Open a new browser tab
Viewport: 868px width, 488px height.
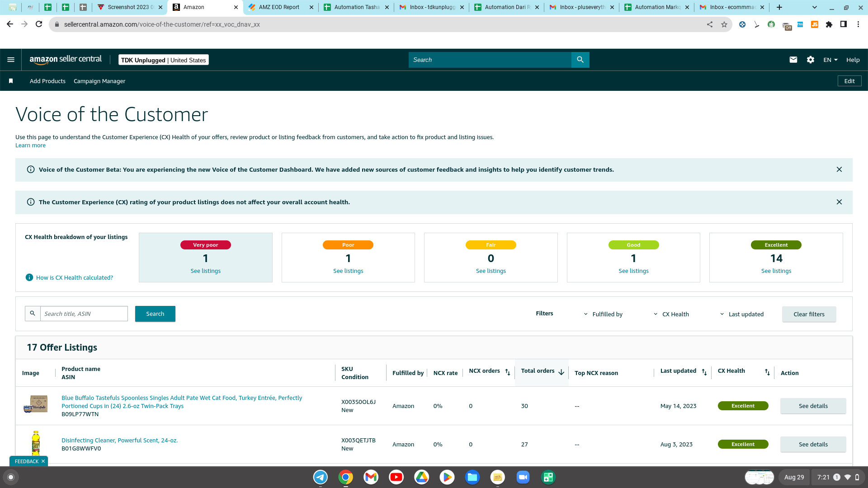[x=779, y=7]
